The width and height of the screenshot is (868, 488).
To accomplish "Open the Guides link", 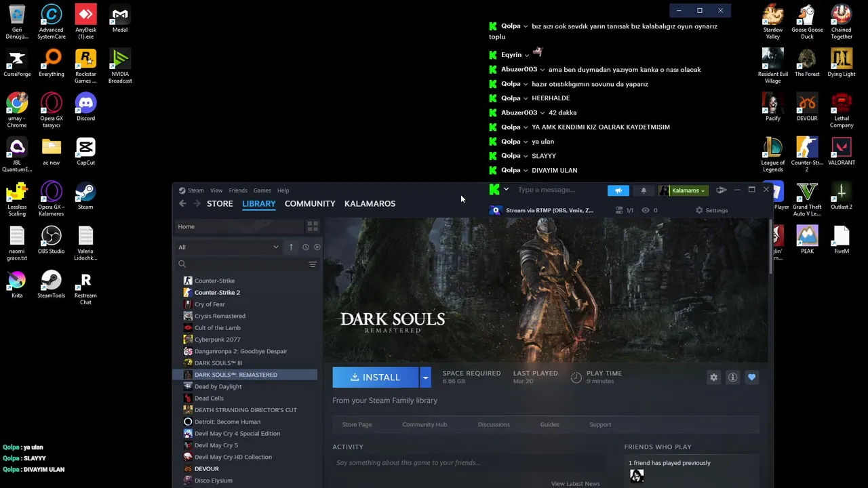I will [549, 424].
